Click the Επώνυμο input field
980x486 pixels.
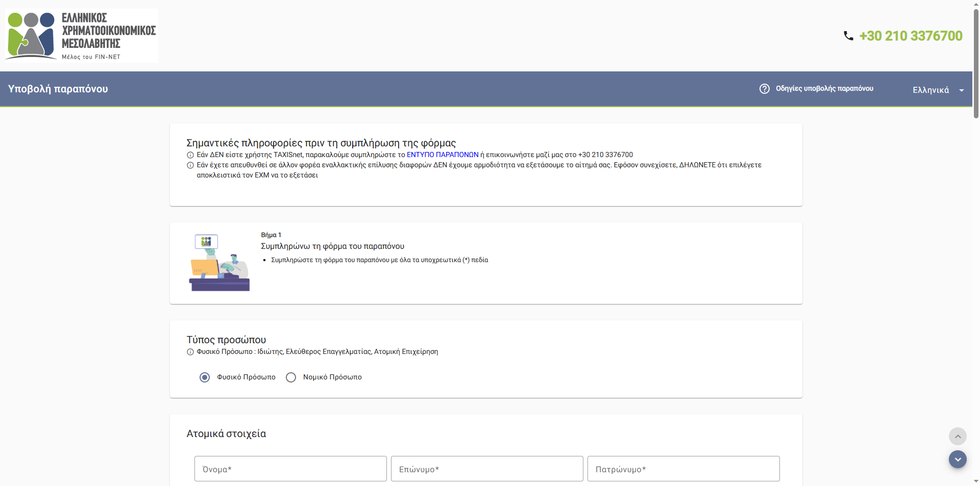tap(487, 469)
